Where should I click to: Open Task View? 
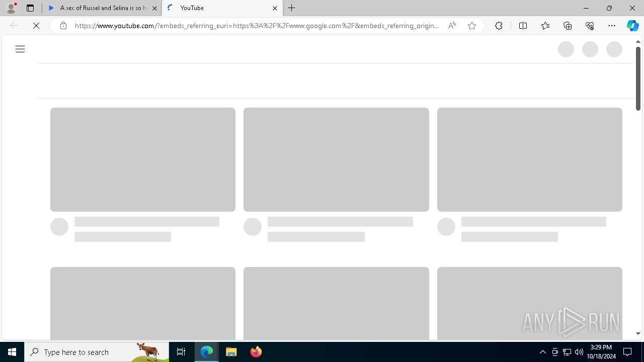click(x=181, y=352)
